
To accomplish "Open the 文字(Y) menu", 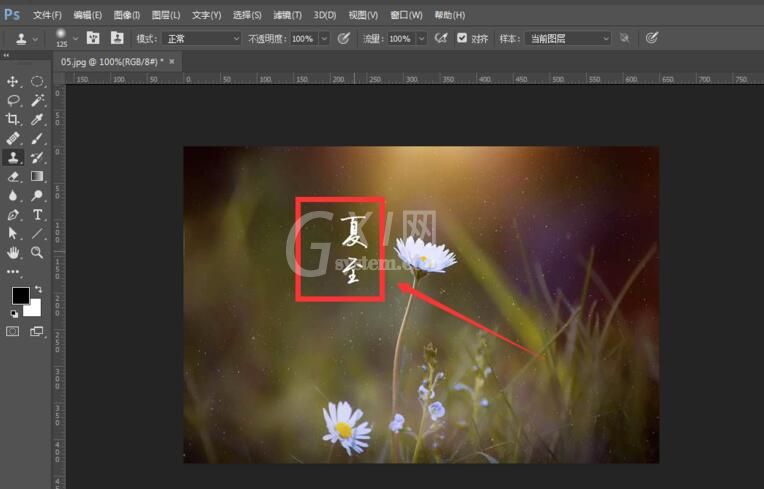I will click(207, 15).
